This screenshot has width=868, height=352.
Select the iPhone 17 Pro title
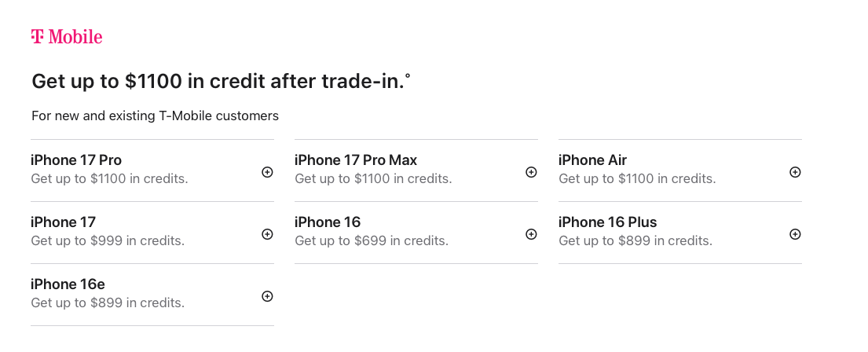pos(76,160)
